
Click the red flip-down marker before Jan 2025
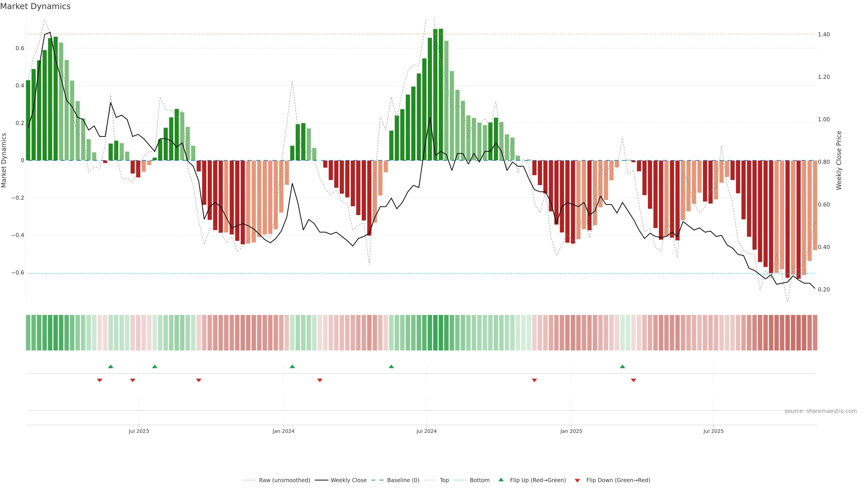(534, 380)
